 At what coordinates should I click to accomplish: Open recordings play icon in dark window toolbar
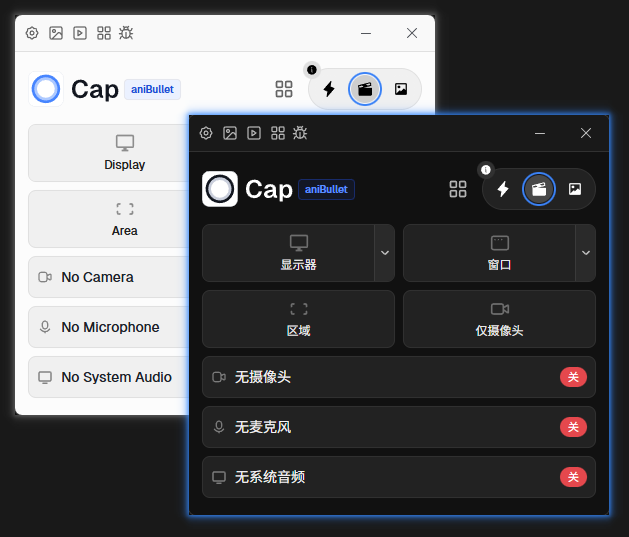pos(254,133)
